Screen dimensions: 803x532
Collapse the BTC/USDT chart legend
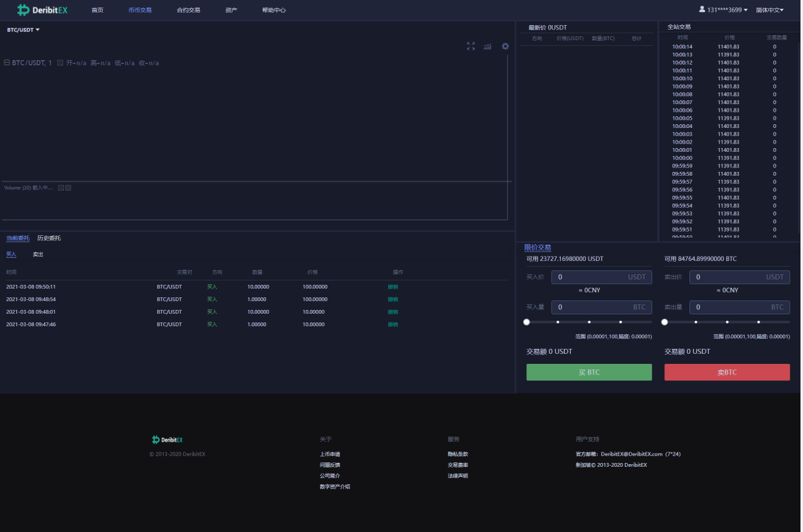click(7, 63)
